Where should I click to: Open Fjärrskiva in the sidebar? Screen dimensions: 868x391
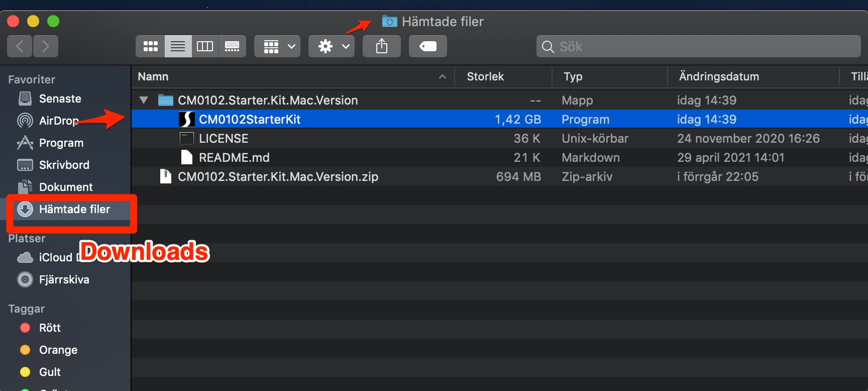click(x=64, y=279)
